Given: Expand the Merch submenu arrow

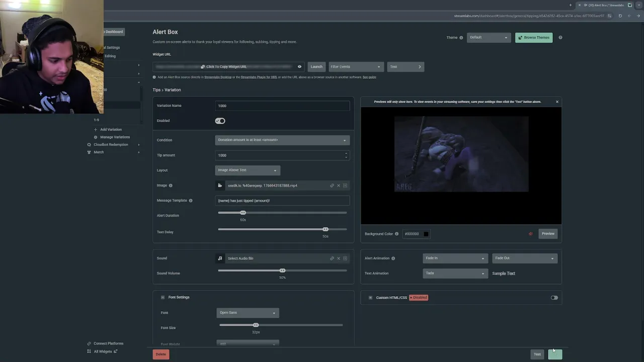Looking at the screenshot, I should coord(139,152).
